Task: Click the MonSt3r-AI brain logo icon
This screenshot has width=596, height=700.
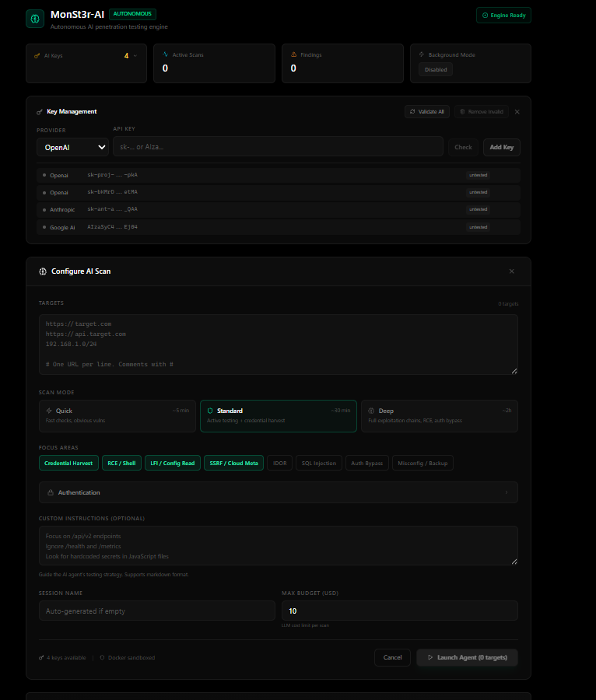Action: click(35, 19)
